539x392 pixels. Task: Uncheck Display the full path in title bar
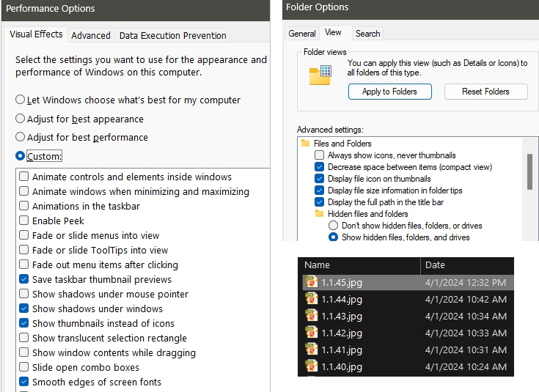(319, 201)
